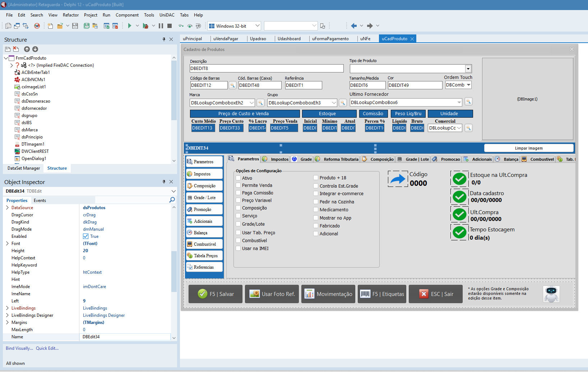Click the Object Inspector search magnifier
This screenshot has width=588, height=372.
[x=172, y=200]
